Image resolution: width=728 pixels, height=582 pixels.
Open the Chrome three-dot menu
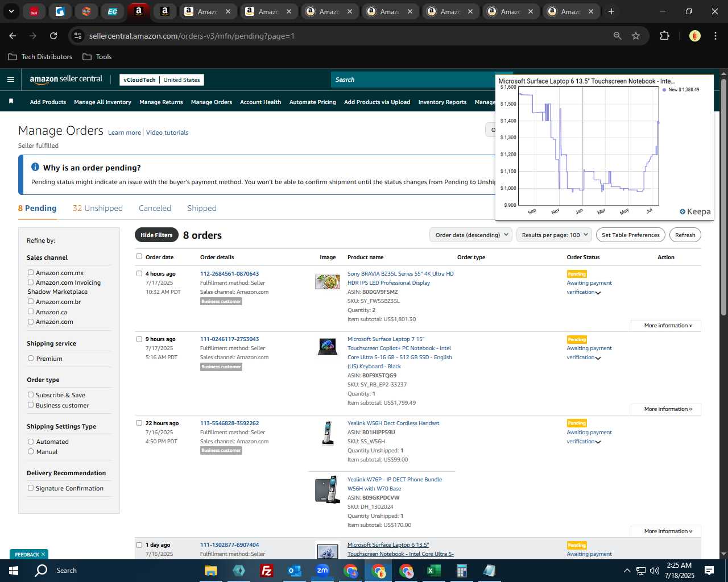tap(714, 36)
